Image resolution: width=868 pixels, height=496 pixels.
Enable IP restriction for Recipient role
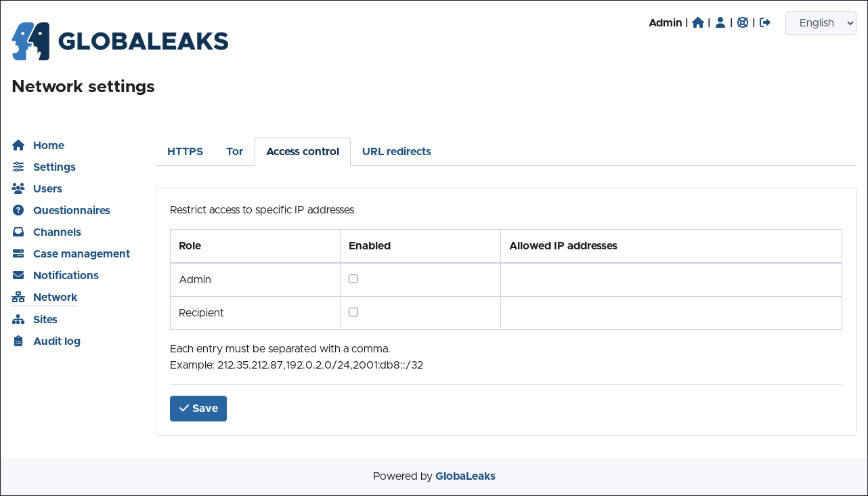point(353,312)
